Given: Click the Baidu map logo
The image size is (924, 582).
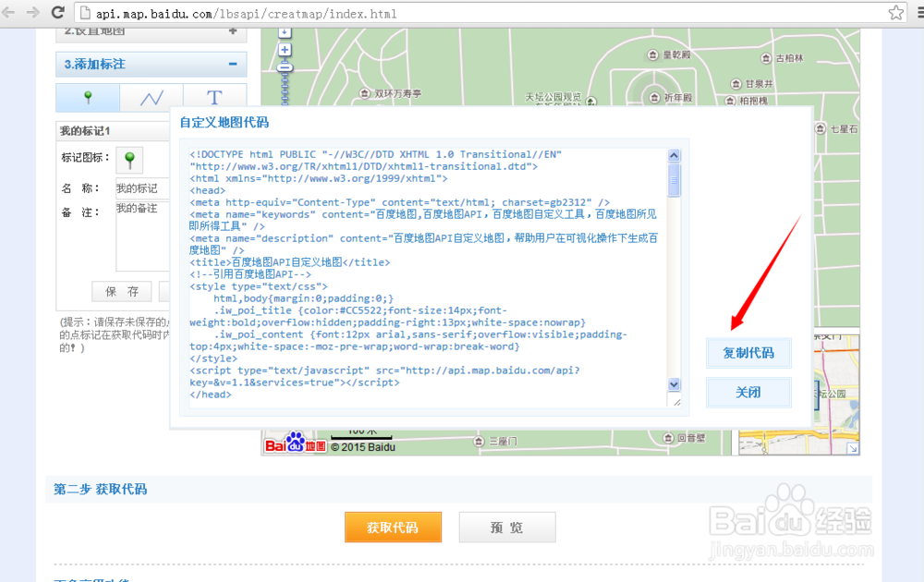Looking at the screenshot, I should [x=296, y=444].
